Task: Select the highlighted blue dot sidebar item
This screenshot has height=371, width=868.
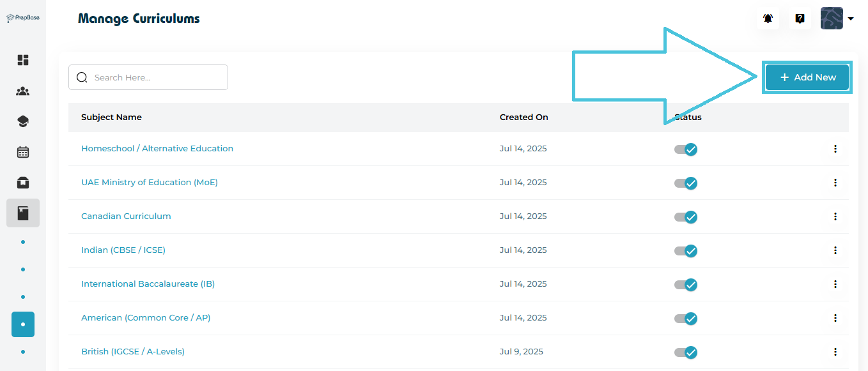Action: (x=23, y=324)
